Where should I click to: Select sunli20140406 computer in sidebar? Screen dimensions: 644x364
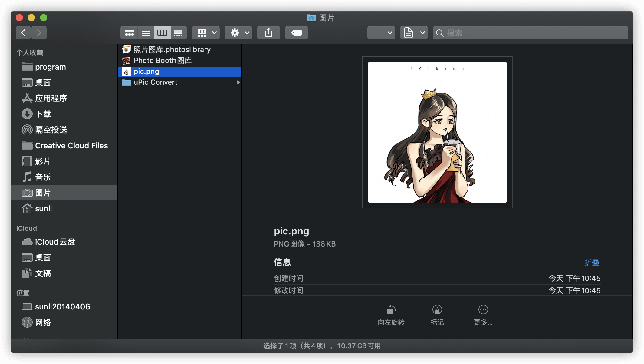click(x=64, y=307)
